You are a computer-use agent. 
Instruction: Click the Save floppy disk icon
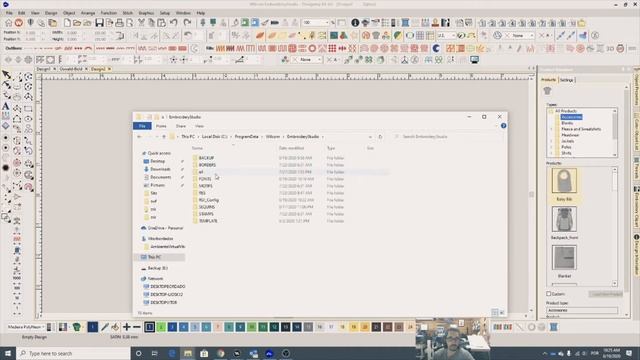(99, 22)
